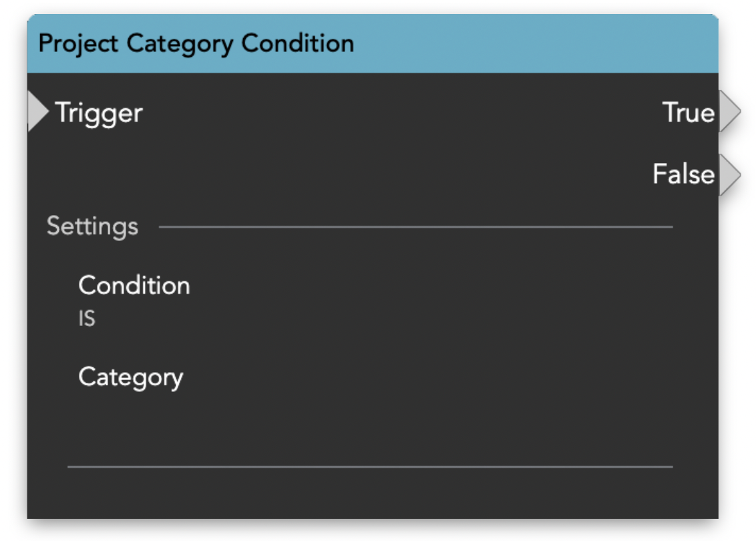Change the IS condition value
Image resolution: width=756 pixels, height=541 pixels.
[87, 319]
